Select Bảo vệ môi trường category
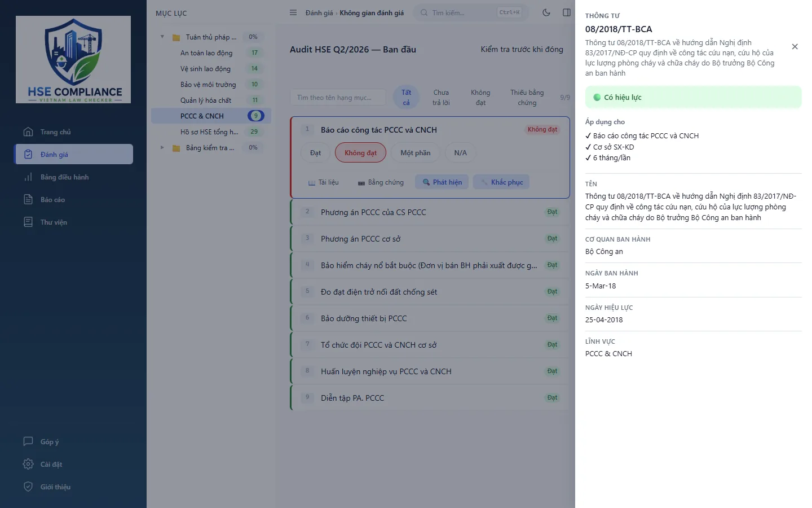 (211, 84)
